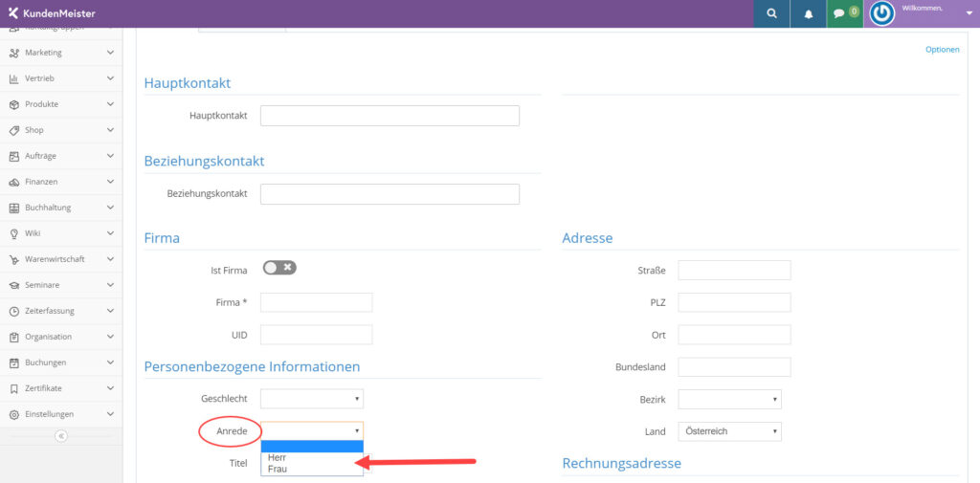The width and height of the screenshot is (980, 483).
Task: Click the Marketing sidebar icon
Action: (x=13, y=54)
